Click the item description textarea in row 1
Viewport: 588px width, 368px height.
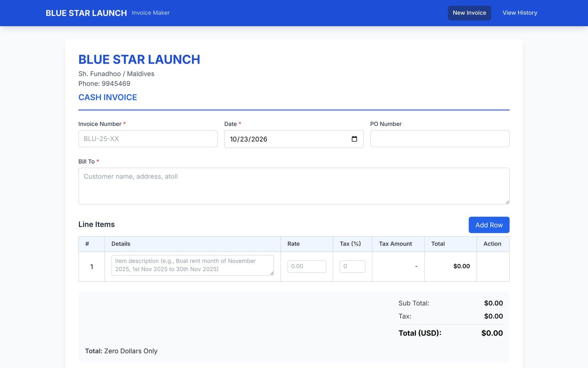[x=193, y=265]
